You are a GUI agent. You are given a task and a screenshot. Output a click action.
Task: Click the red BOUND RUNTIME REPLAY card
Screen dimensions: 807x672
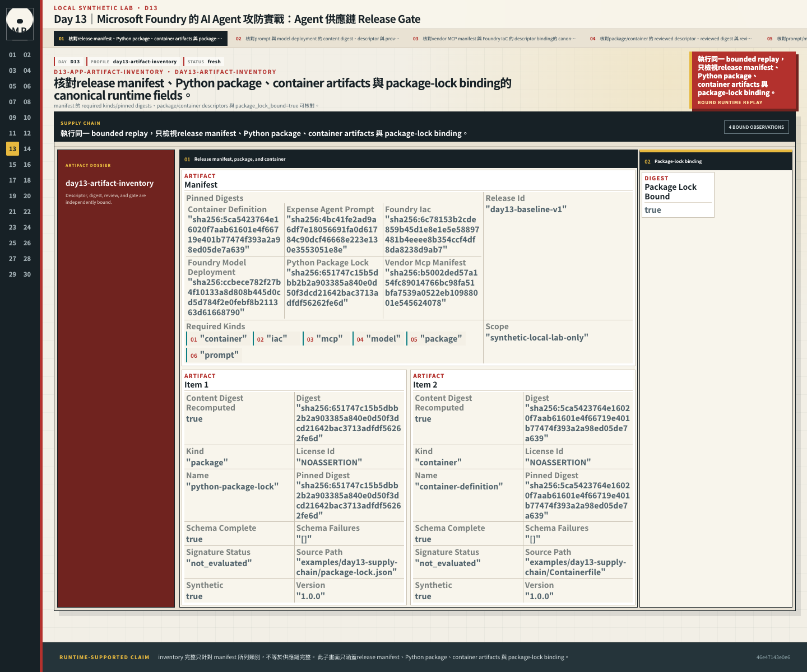[743, 80]
